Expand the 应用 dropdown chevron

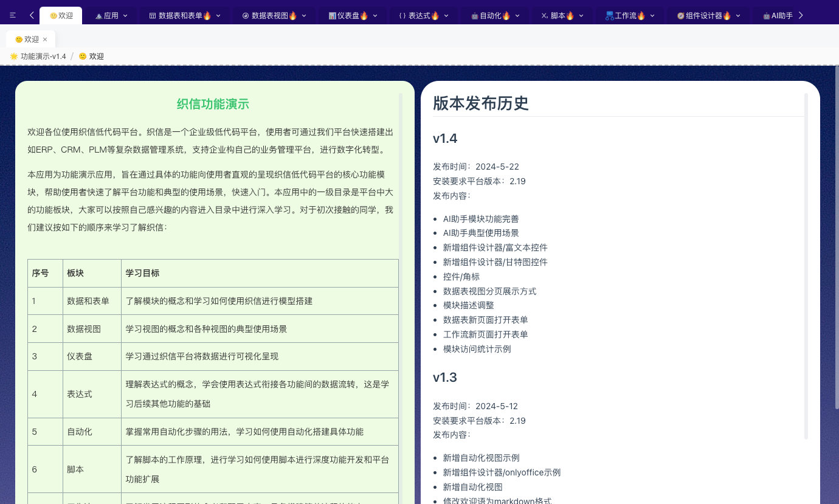tap(125, 16)
